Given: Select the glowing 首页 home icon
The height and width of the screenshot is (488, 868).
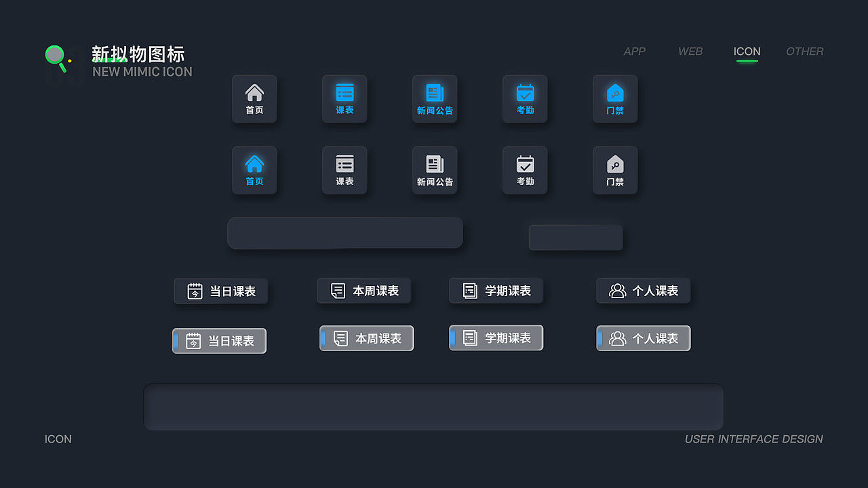Looking at the screenshot, I should coord(254,170).
